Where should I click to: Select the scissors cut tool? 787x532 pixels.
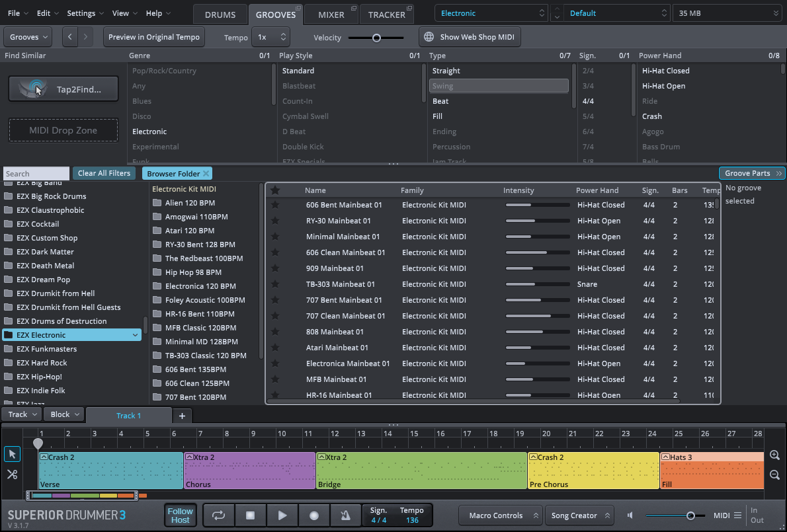coord(12,474)
